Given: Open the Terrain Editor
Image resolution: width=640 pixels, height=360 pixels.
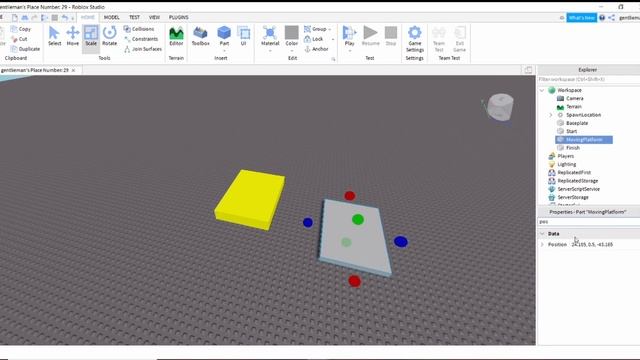Looking at the screenshot, I should pyautogui.click(x=176, y=36).
